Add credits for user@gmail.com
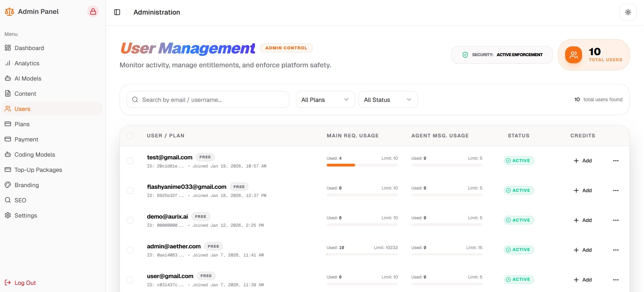 [x=583, y=280]
